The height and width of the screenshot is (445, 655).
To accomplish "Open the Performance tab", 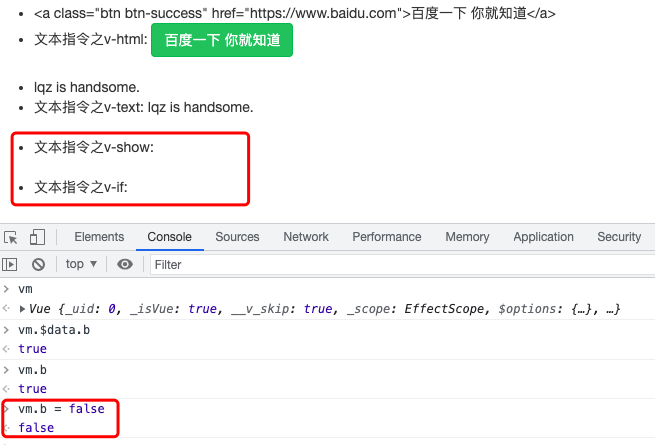I will tap(387, 237).
